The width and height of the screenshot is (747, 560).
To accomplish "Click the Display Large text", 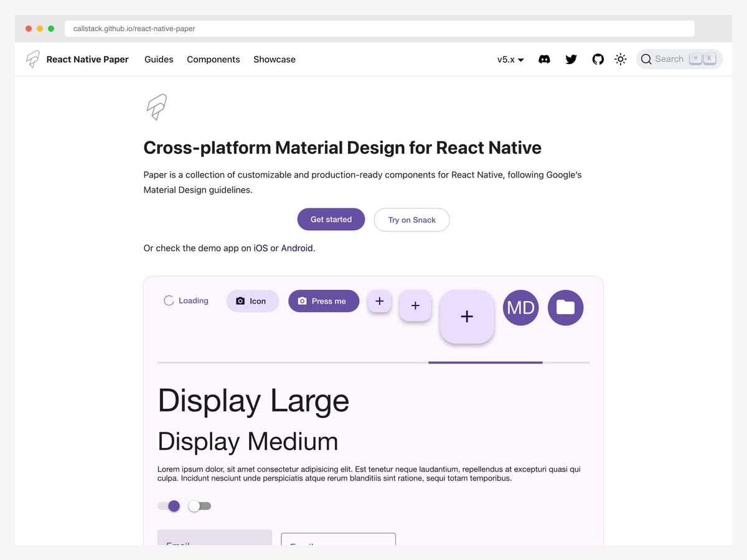I will [x=253, y=401].
